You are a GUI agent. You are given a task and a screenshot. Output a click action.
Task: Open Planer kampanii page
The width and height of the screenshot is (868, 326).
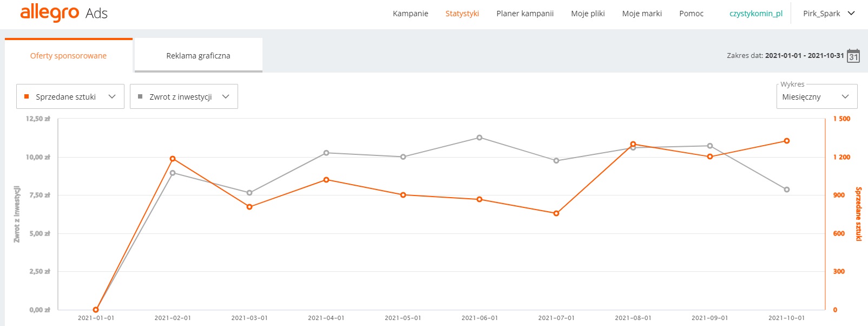tap(525, 14)
